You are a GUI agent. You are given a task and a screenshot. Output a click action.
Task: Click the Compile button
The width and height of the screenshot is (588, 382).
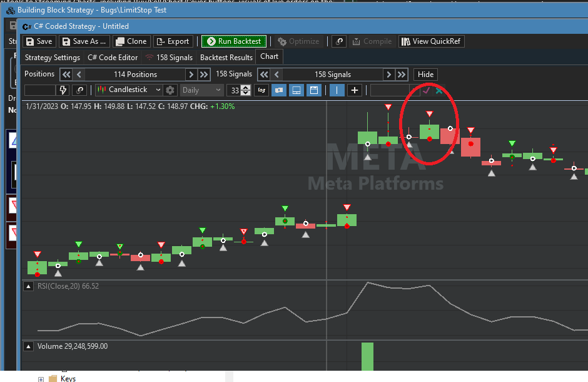click(372, 41)
